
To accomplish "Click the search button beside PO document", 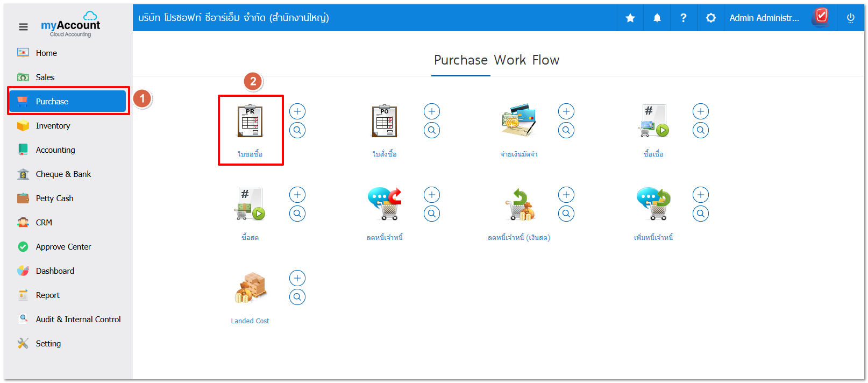I will (x=432, y=130).
